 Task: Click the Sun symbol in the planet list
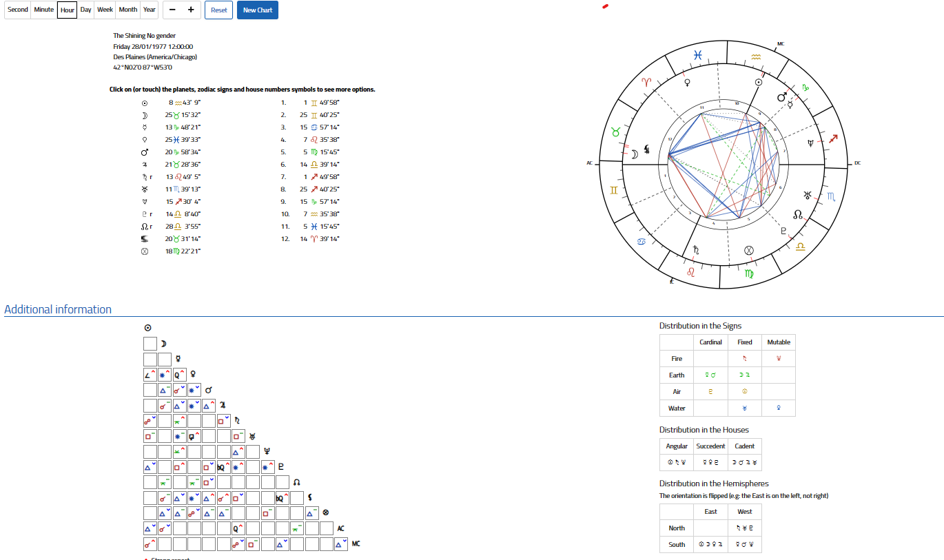145,103
